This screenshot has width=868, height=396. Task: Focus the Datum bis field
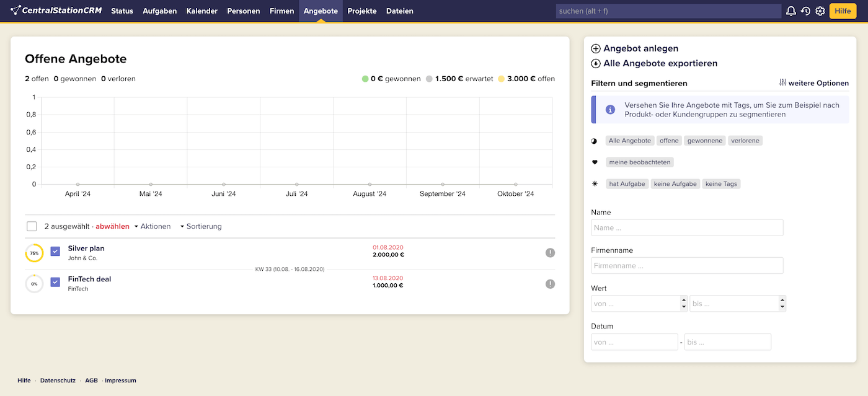(728, 342)
